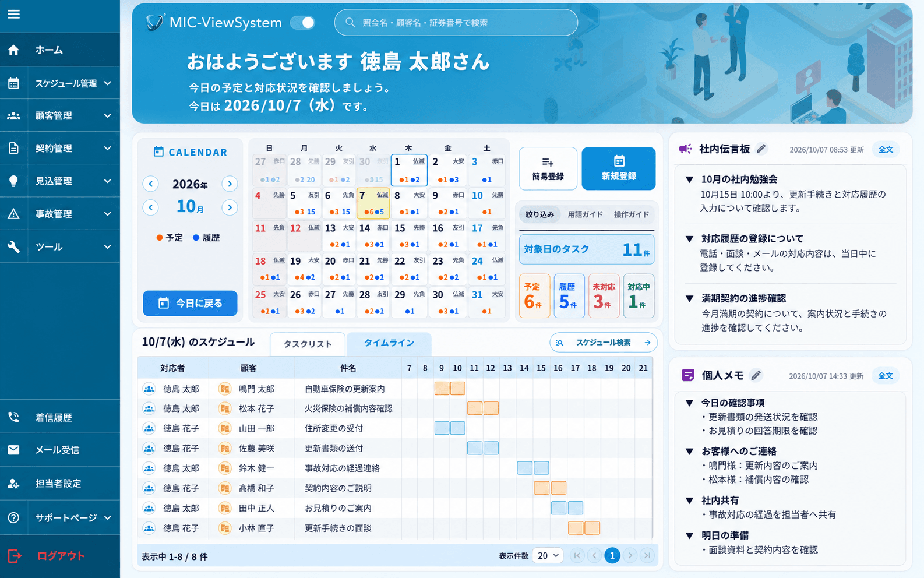Expand スケジュール管理 menu
Screen dimensions: 924x578
click(x=108, y=83)
